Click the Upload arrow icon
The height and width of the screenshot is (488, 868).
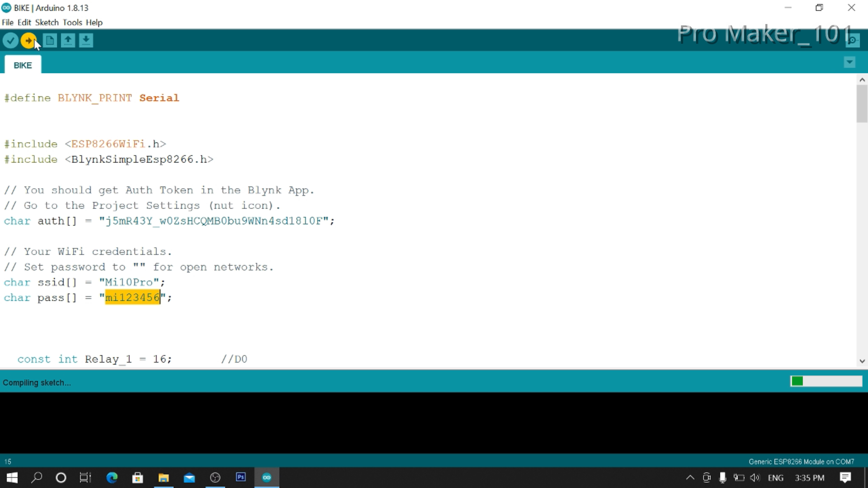pyautogui.click(x=29, y=40)
